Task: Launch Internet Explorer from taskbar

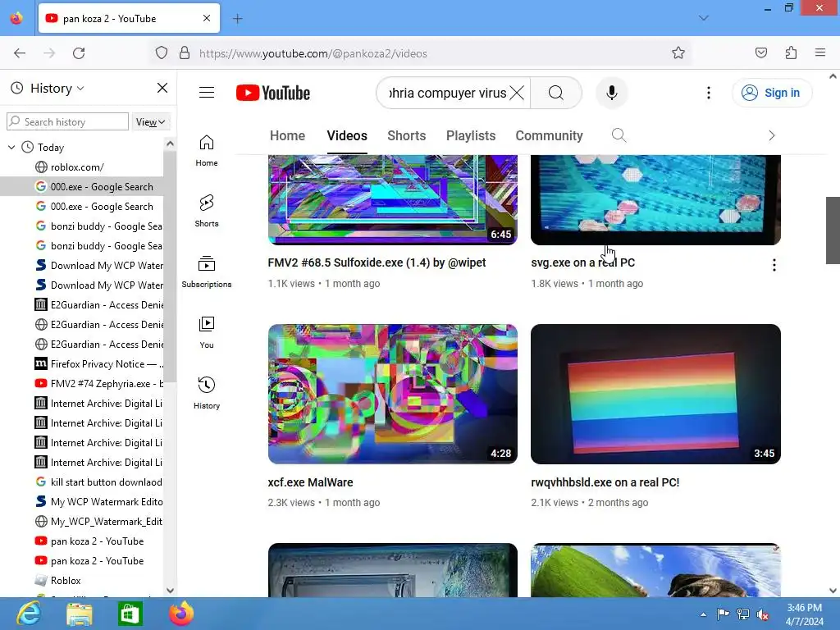Action: point(28,614)
